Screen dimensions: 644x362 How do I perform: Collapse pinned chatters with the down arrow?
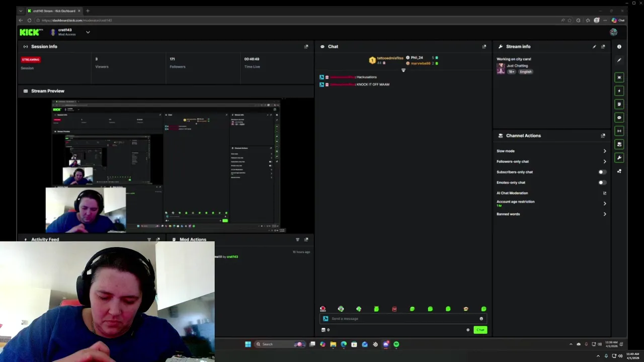[x=403, y=70]
